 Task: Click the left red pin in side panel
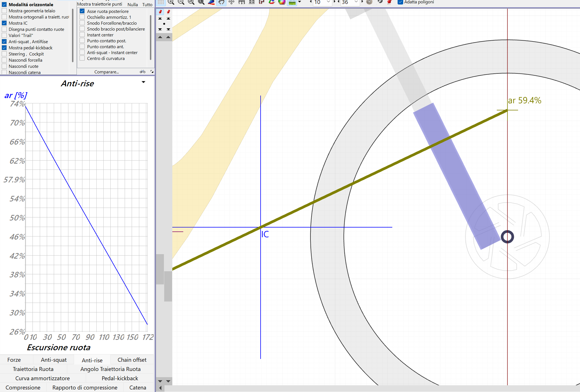(160, 12)
